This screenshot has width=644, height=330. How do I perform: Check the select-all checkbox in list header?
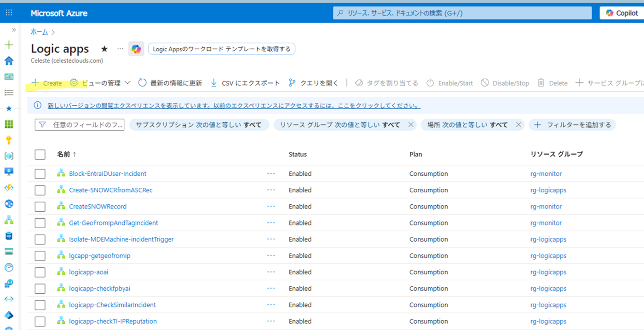[40, 154]
